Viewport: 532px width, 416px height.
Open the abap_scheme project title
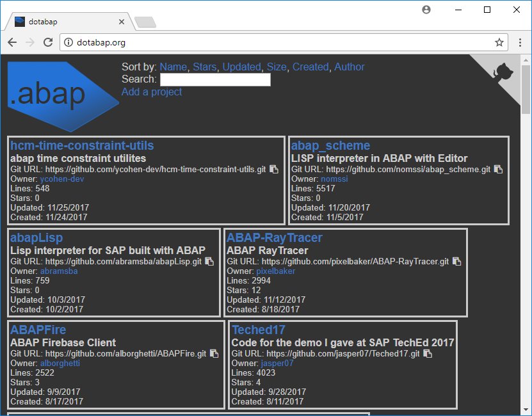(330, 145)
